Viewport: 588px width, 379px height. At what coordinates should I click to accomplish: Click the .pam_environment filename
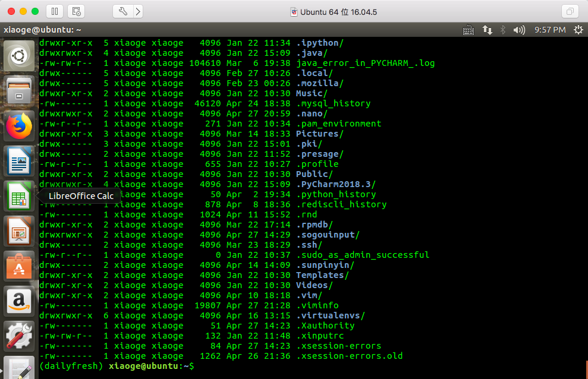click(339, 124)
